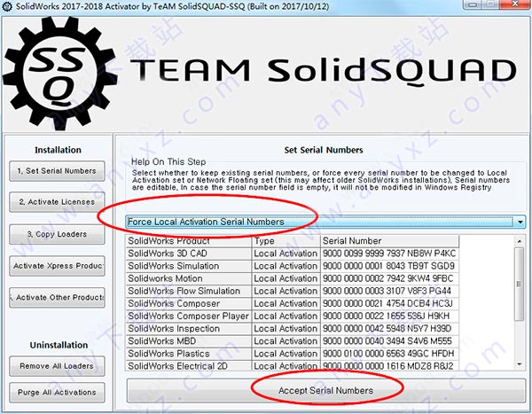The width and height of the screenshot is (532, 414).
Task: Click the gear icon in the title bar
Action: (x=7, y=6)
